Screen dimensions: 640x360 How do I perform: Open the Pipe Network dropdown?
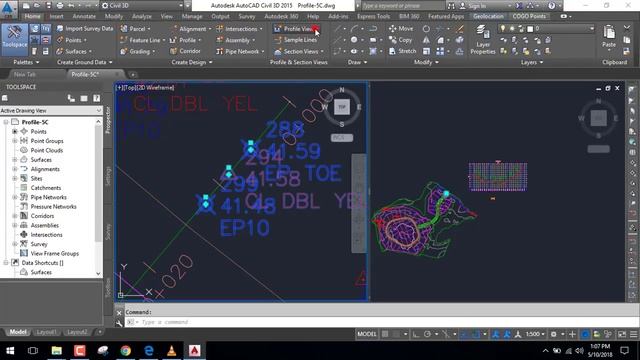[240, 51]
